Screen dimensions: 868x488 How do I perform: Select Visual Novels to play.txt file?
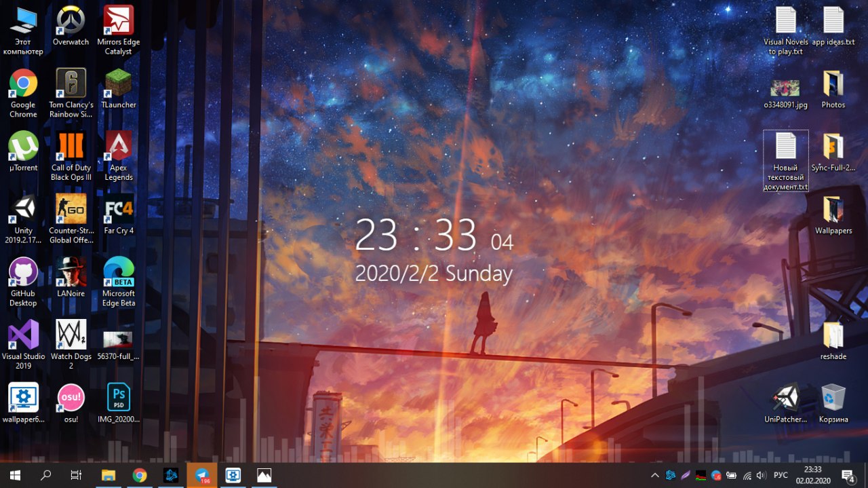tap(785, 31)
